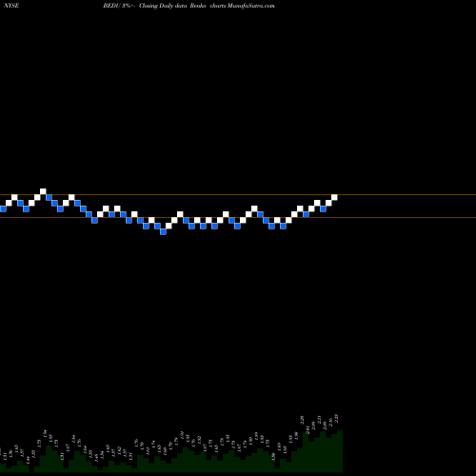The width and height of the screenshot is (476, 476).
Task: Click the rightmost tallest volume bar
Action: [x=340, y=451]
